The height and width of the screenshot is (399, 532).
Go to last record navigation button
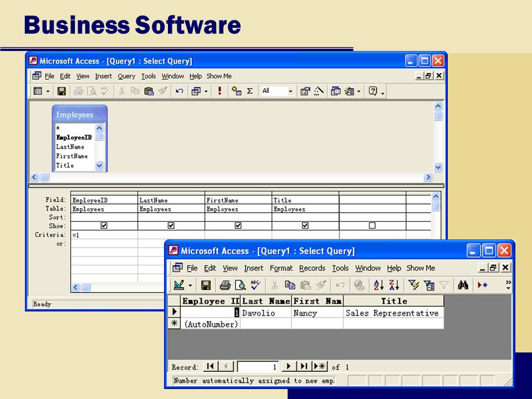pyautogui.click(x=304, y=366)
